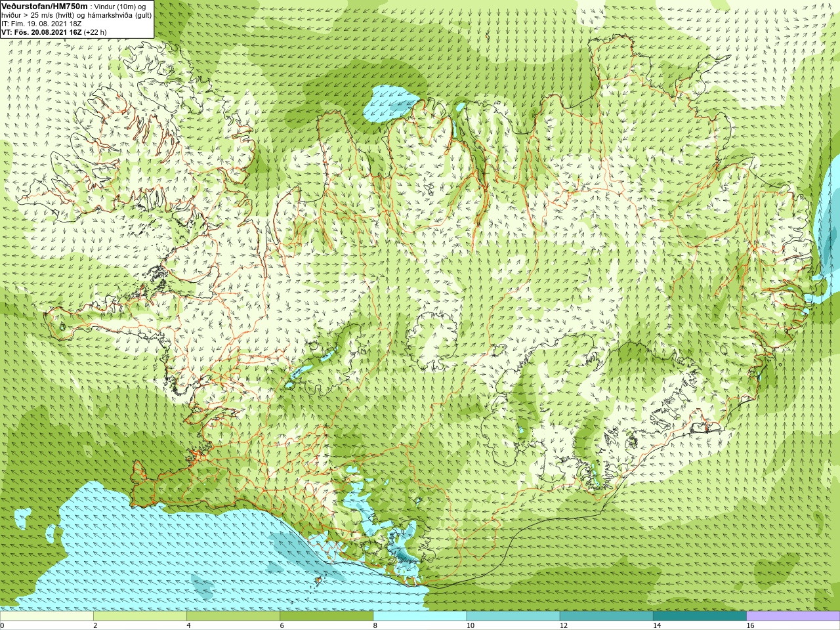Click the legend scale label '14'
This screenshot has width=840, height=630.
(x=656, y=625)
